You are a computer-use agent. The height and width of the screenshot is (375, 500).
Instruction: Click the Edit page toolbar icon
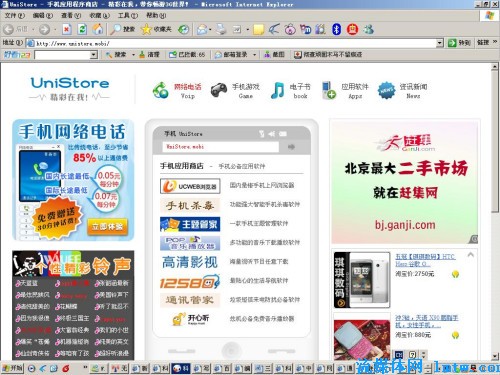pos(237,30)
